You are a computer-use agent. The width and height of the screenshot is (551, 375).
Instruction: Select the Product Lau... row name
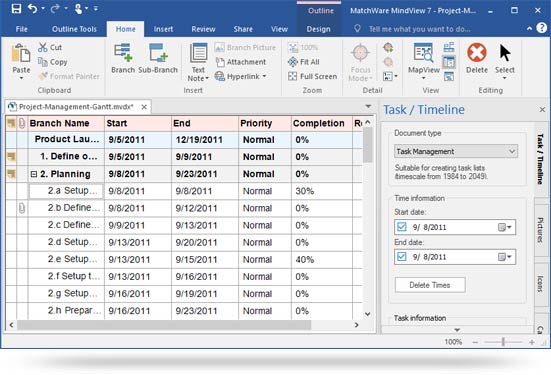click(67, 139)
